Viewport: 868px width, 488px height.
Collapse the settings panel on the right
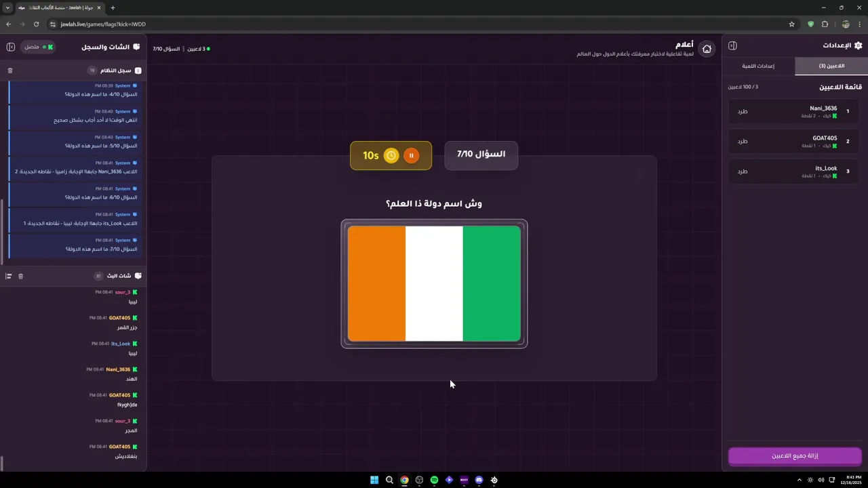pyautogui.click(x=732, y=45)
